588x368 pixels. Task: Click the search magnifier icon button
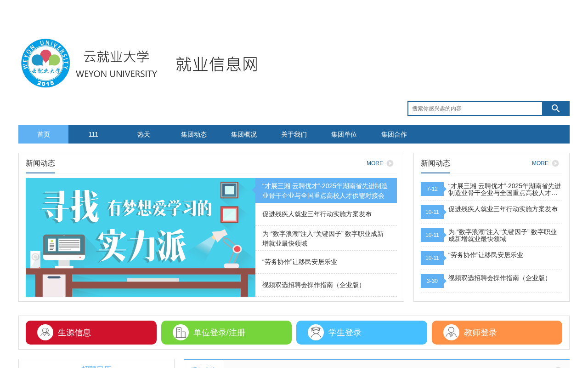coord(556,109)
